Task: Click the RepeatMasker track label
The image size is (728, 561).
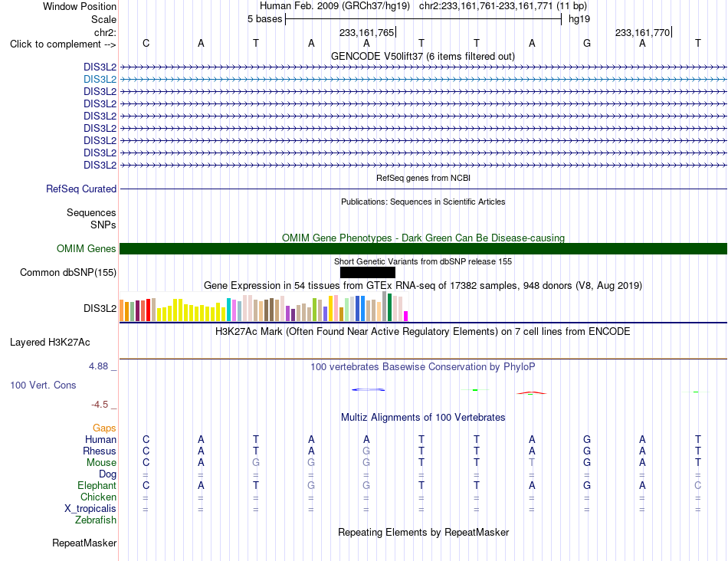Action: pos(84,543)
